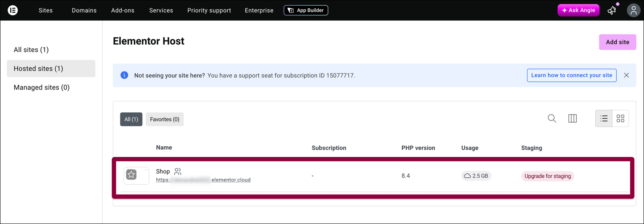Open the Shop site's elementor.cloud link
The height and width of the screenshot is (224, 644).
point(203,180)
